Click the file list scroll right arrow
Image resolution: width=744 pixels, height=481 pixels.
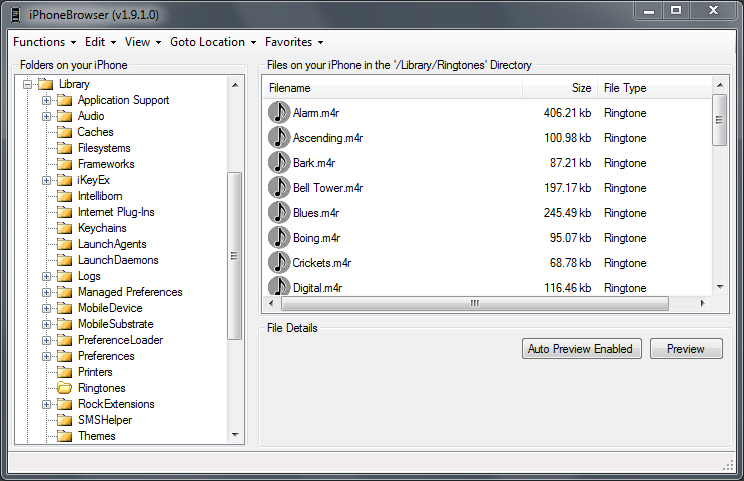click(x=703, y=303)
